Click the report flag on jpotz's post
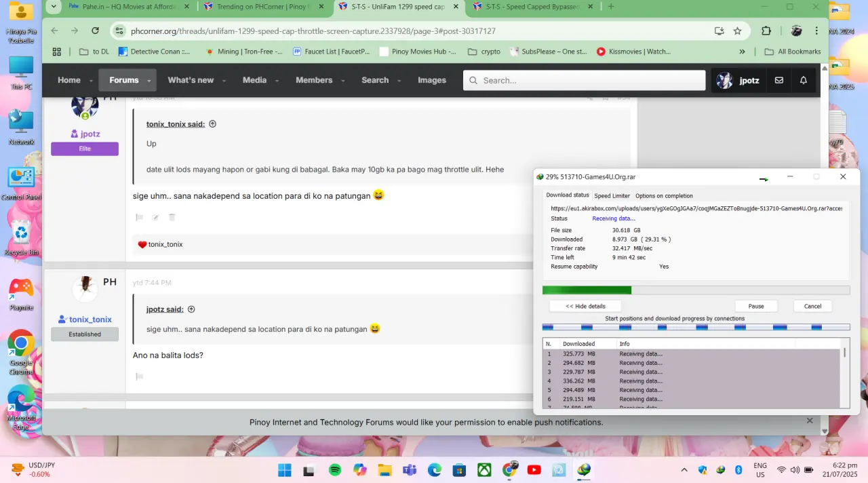Image resolution: width=868 pixels, height=483 pixels. pyautogui.click(x=140, y=217)
